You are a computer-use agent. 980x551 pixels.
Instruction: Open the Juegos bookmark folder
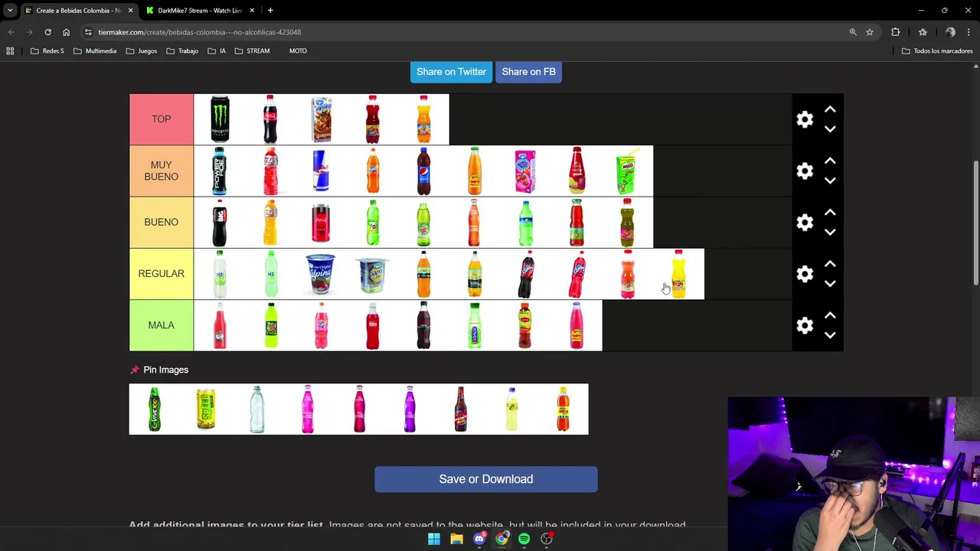point(142,51)
